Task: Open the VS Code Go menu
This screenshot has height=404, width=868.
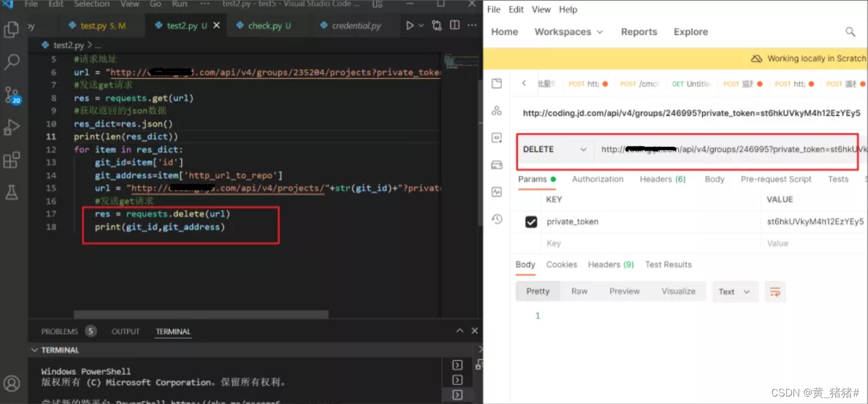Action: (155, 4)
